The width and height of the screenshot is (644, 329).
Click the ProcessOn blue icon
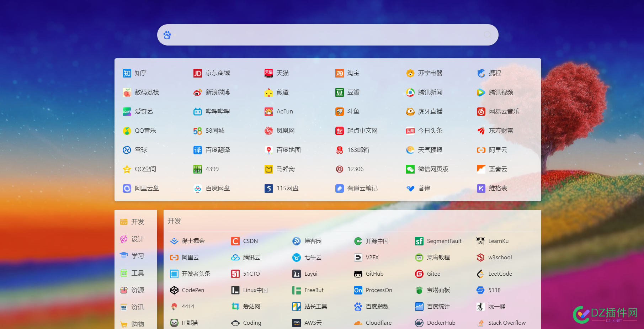[x=358, y=290]
